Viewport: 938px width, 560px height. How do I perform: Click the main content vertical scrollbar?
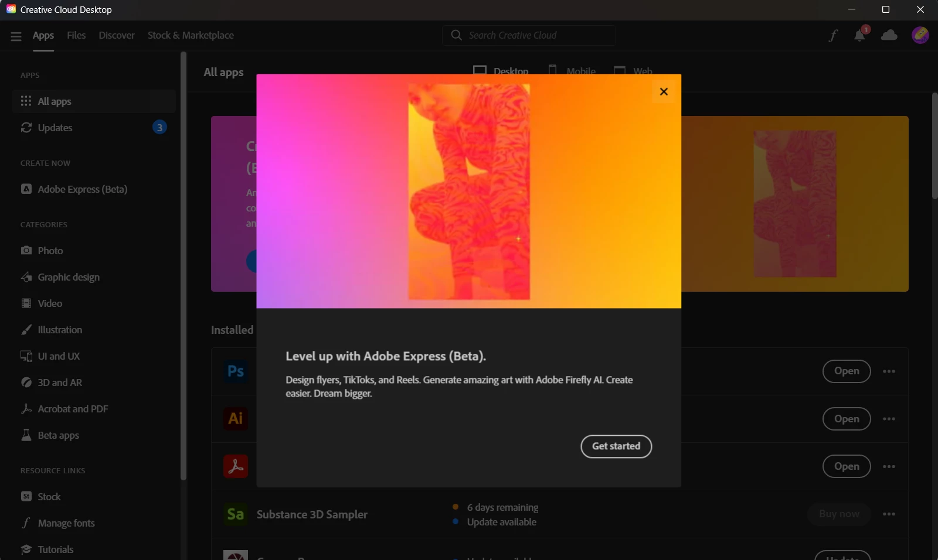934,146
